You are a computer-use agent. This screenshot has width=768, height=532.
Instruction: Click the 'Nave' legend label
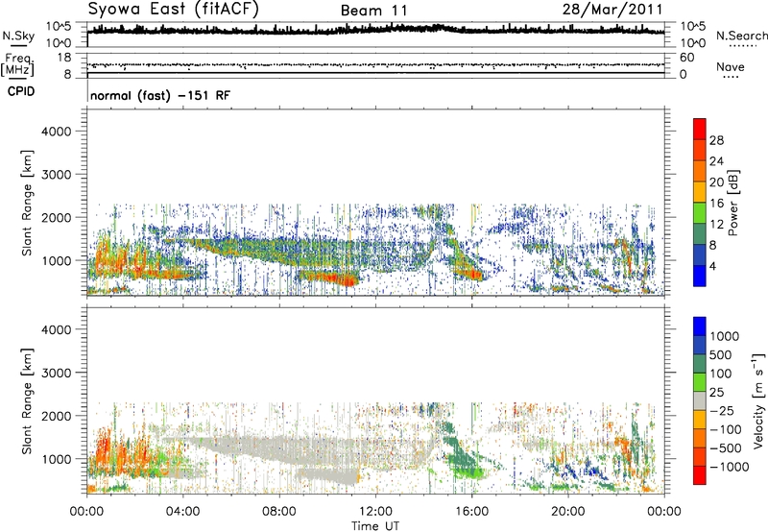click(x=731, y=67)
